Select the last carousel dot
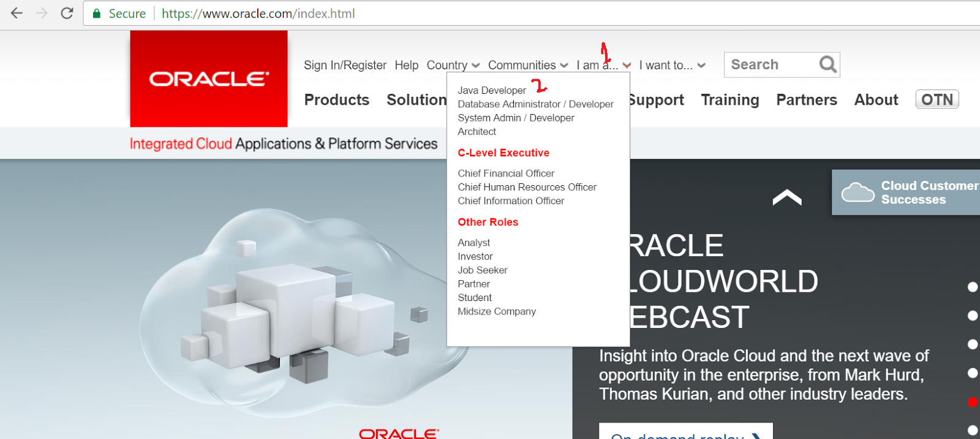The image size is (980, 439). (973, 430)
